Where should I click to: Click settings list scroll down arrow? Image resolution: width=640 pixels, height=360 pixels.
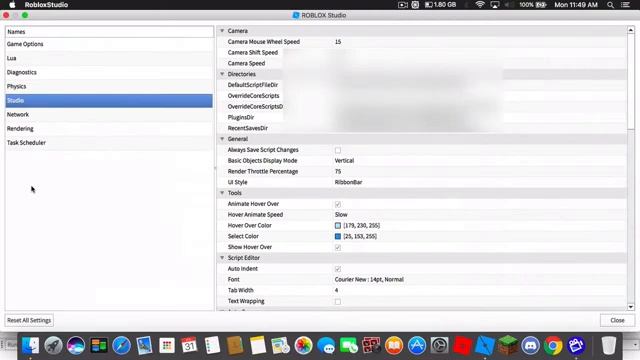(631, 307)
